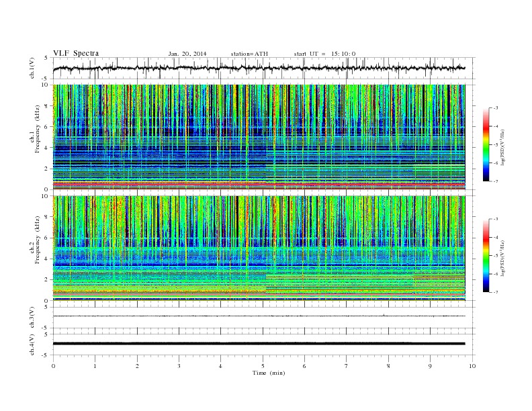Screen dimensions: 532x411
Task: Click the thick ch.4 voltage trace
Action: click(259, 344)
